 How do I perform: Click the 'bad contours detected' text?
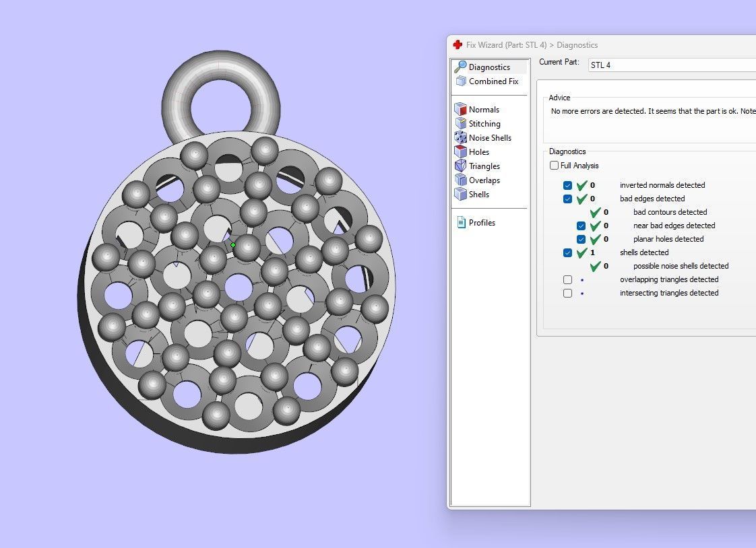pyautogui.click(x=670, y=212)
